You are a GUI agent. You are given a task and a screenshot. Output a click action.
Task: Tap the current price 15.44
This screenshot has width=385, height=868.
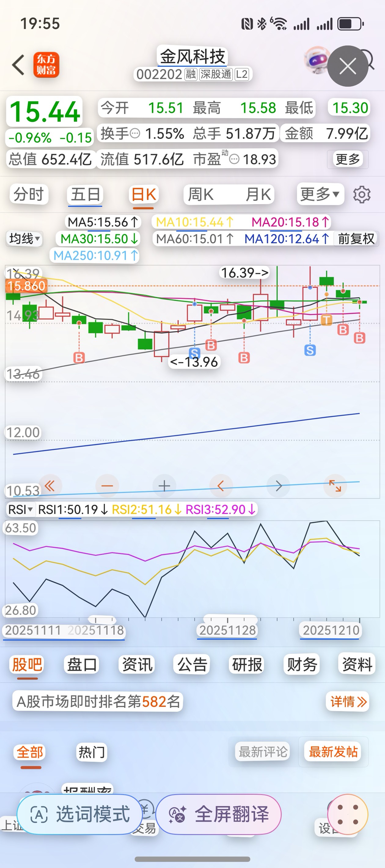coord(45,112)
